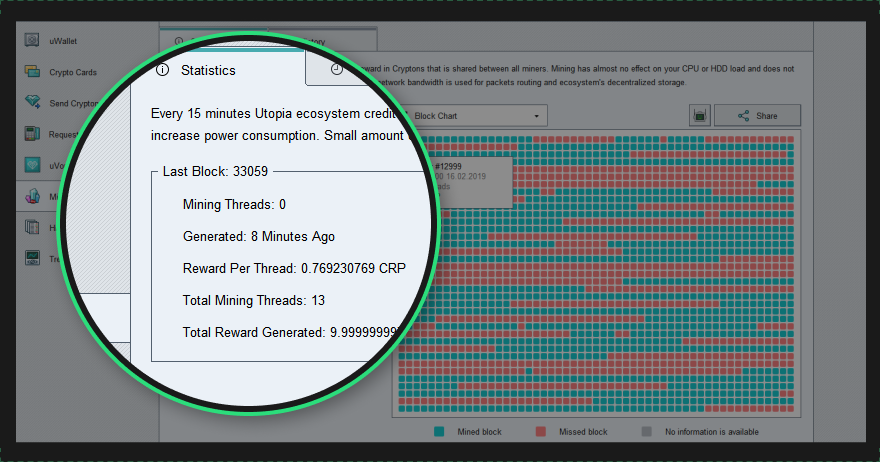Click the sidebar icon below Mining

(32, 227)
